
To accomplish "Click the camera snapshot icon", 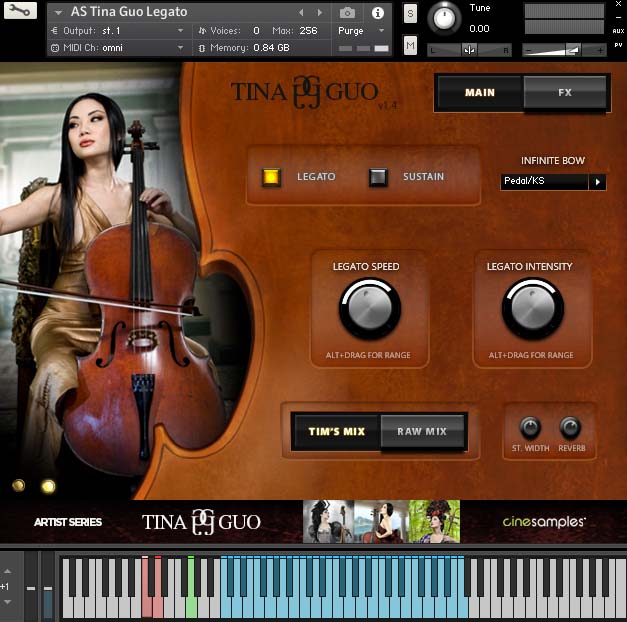I will click(347, 13).
